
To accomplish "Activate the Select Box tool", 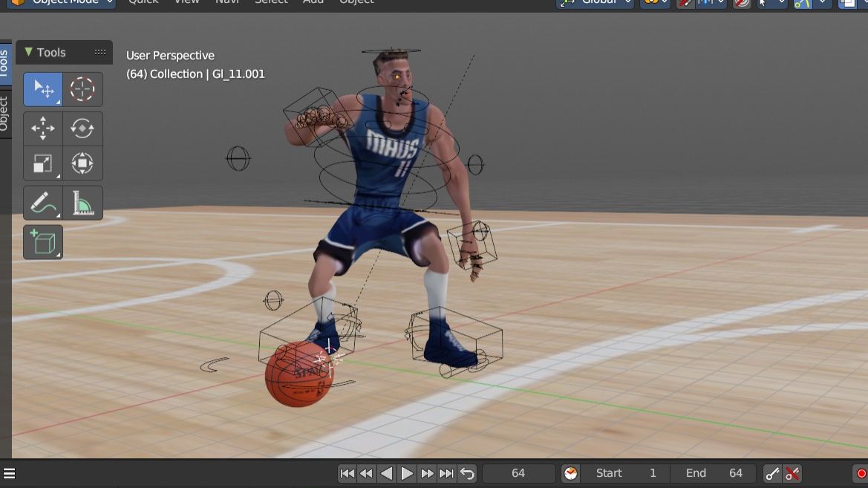I will (43, 89).
